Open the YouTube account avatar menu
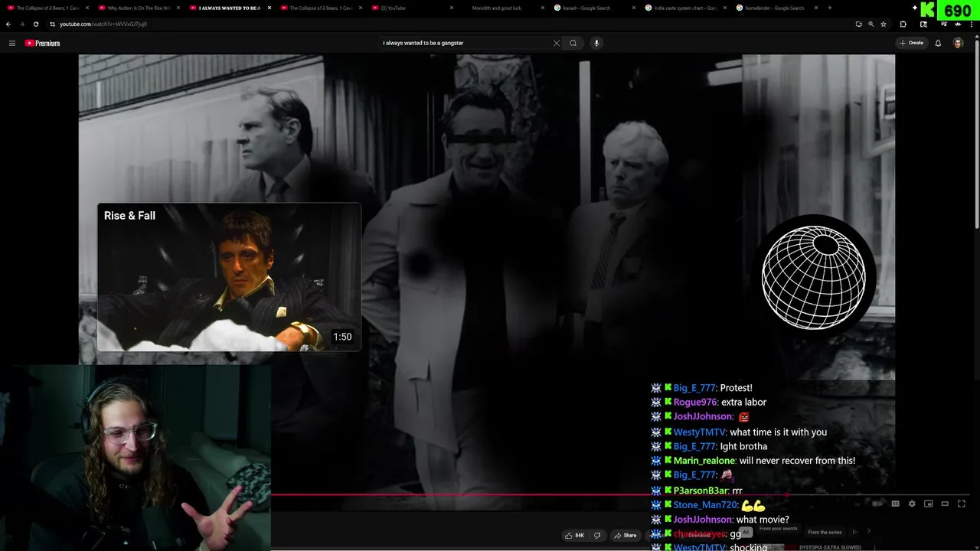 958,43
